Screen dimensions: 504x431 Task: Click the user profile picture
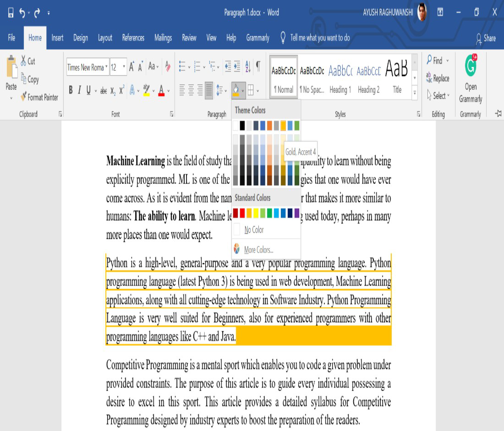tap(422, 12)
